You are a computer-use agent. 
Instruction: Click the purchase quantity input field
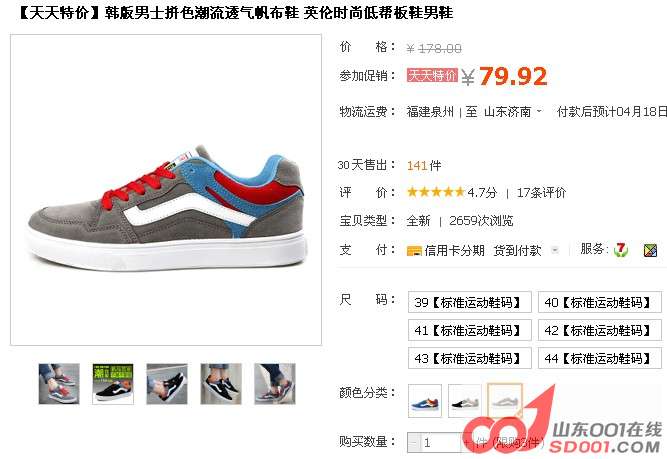pyautogui.click(x=441, y=443)
